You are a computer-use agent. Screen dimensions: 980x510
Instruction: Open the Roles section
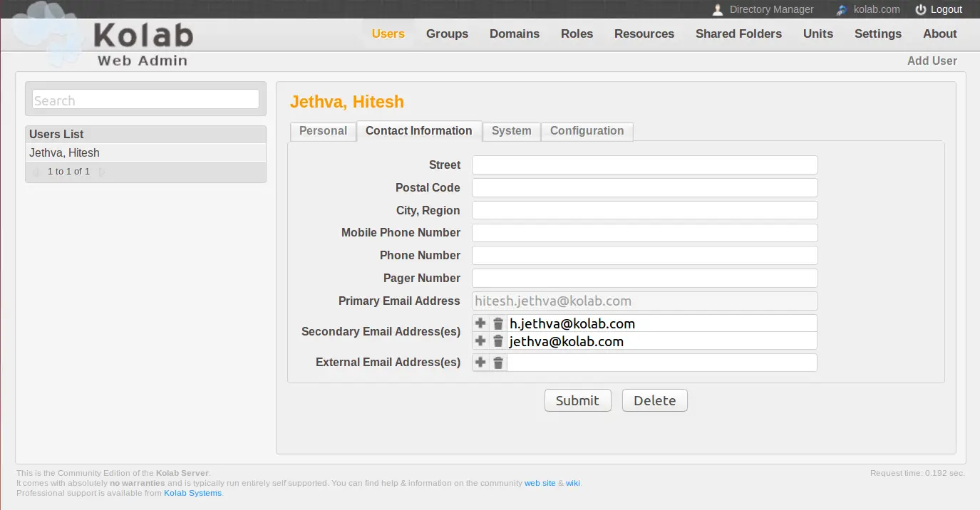(x=577, y=33)
